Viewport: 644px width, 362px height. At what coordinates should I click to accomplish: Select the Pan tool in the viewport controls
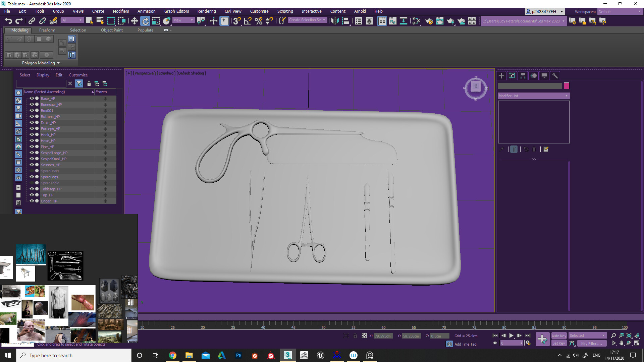coord(621,343)
